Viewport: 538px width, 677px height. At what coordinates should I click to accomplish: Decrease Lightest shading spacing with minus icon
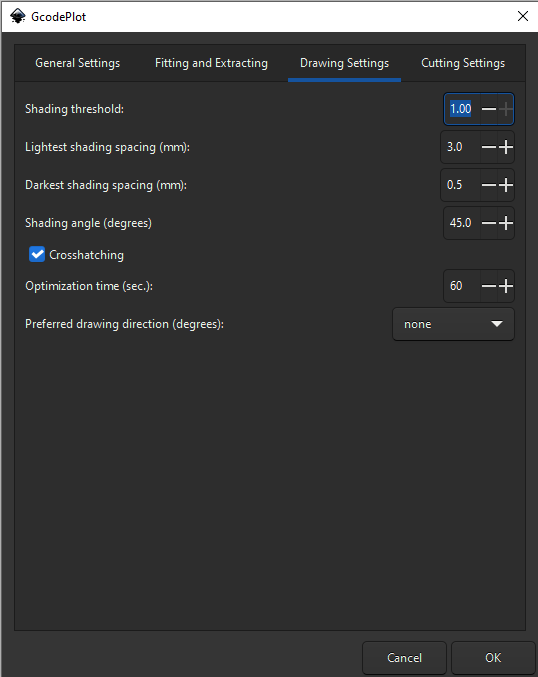(x=489, y=147)
